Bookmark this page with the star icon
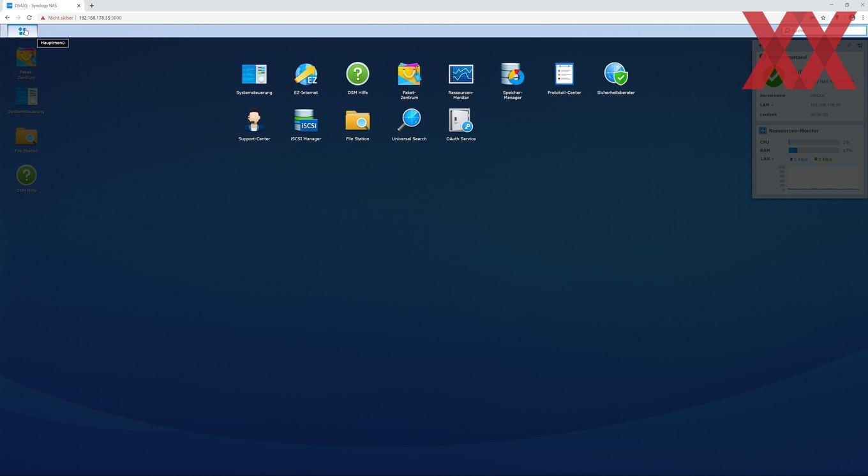The image size is (868, 476). click(x=823, y=17)
